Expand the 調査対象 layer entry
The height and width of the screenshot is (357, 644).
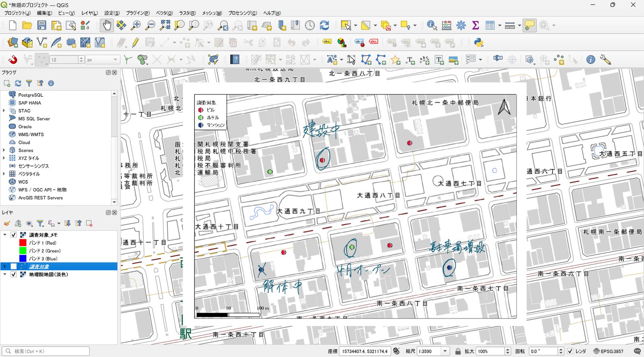(x=5, y=267)
